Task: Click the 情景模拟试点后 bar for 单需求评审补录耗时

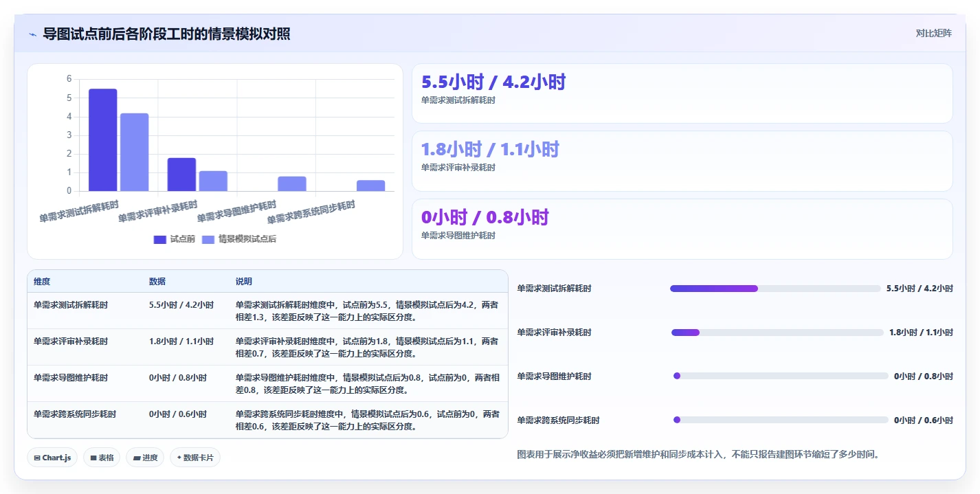Action: 213,181
